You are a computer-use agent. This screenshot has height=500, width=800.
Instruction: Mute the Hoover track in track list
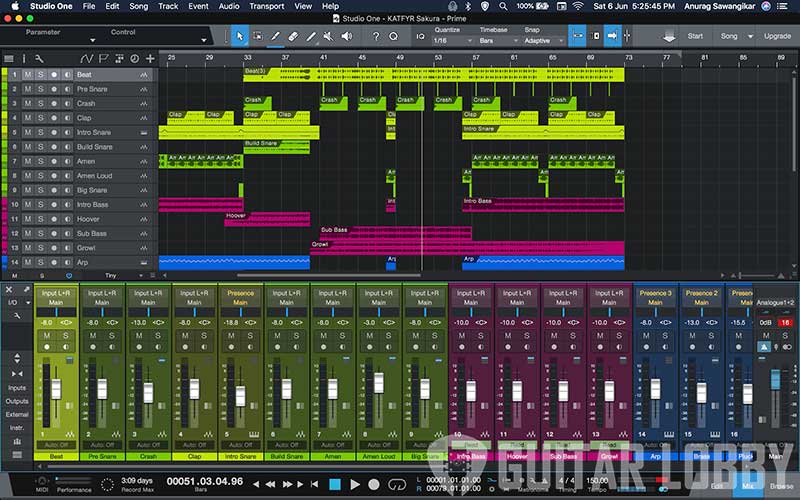(x=28, y=219)
